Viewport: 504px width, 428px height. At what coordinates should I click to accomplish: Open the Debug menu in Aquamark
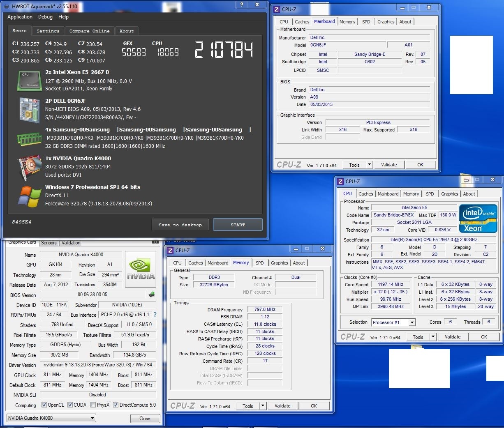coord(45,17)
